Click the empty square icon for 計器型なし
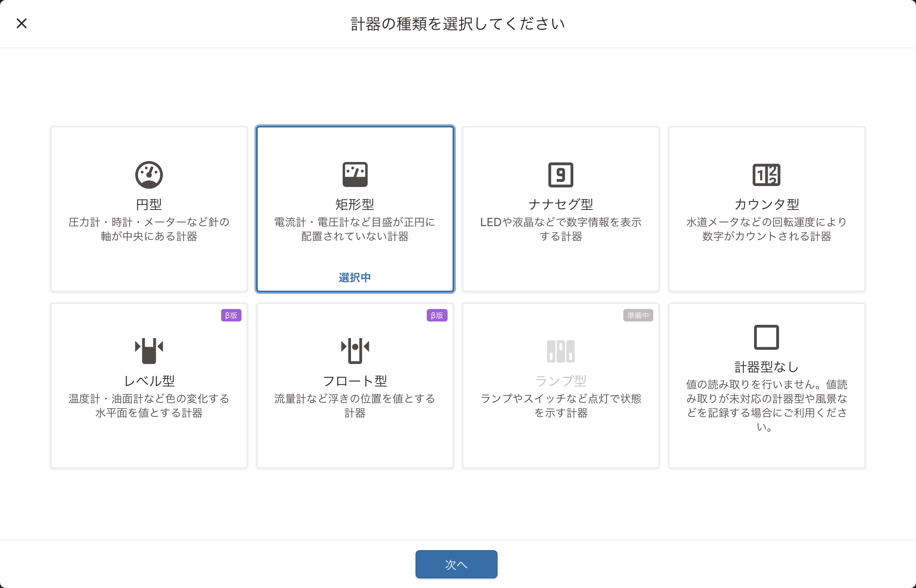Image resolution: width=916 pixels, height=588 pixels. coord(766,337)
